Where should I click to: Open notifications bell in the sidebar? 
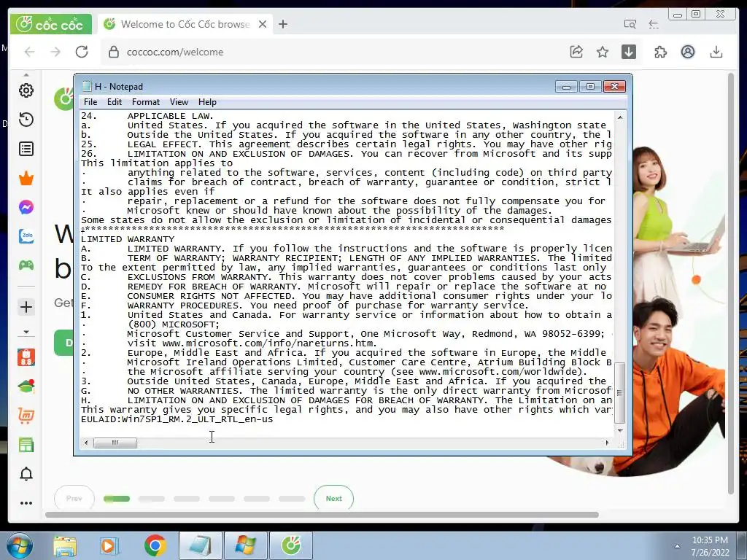[x=26, y=474]
